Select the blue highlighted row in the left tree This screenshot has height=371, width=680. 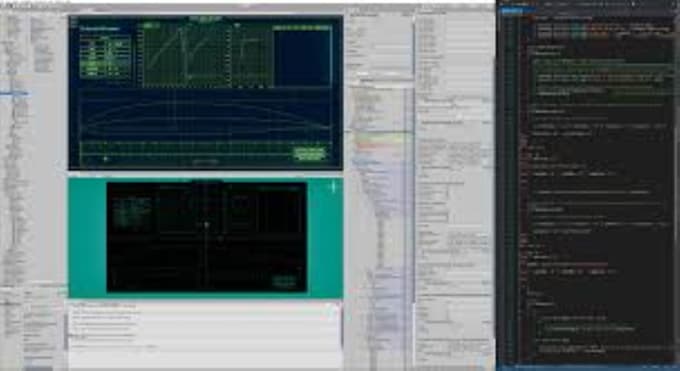(x=14, y=93)
